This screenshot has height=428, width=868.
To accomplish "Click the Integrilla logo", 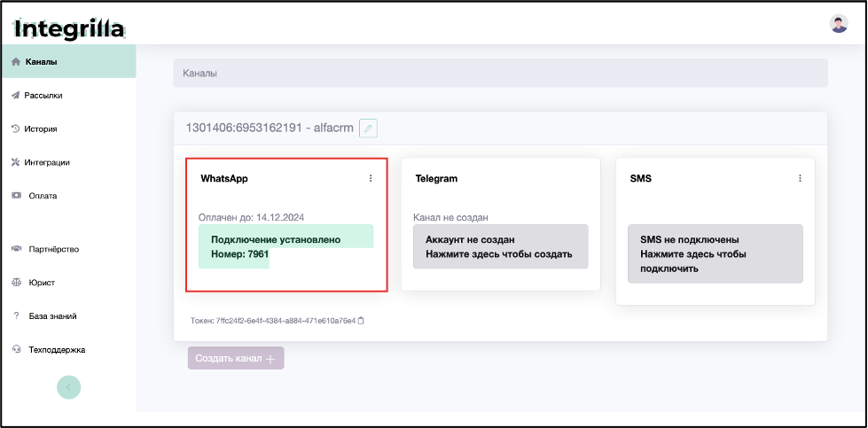I will 68,28.
